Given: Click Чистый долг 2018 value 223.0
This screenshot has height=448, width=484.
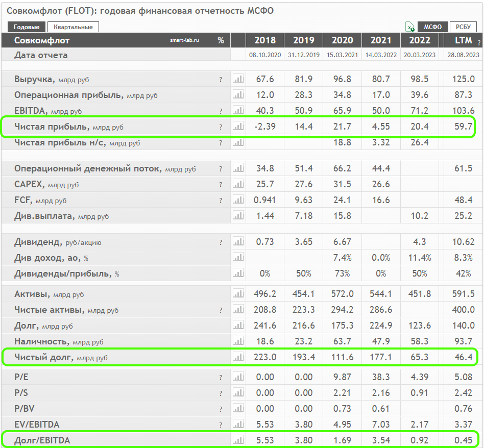Looking at the screenshot, I should [265, 357].
